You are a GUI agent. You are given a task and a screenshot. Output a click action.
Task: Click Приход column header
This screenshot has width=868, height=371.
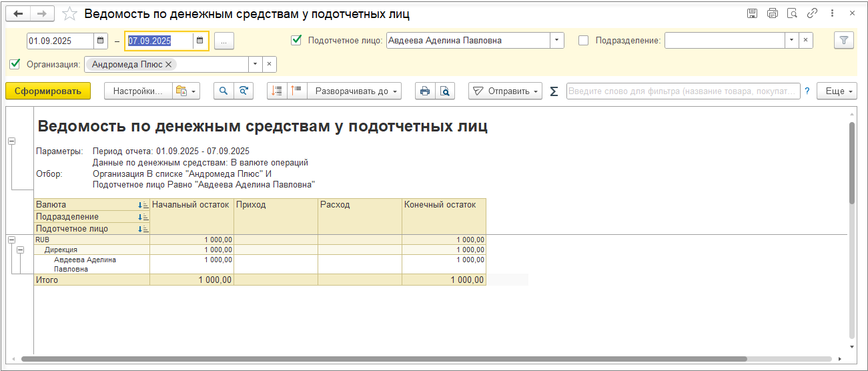(x=276, y=216)
